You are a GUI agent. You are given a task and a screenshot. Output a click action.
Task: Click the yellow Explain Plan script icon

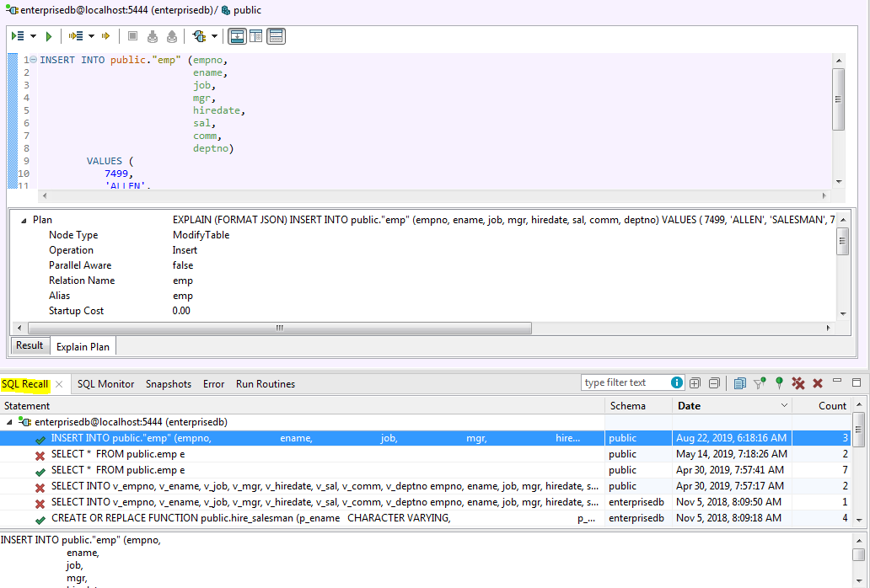point(76,36)
